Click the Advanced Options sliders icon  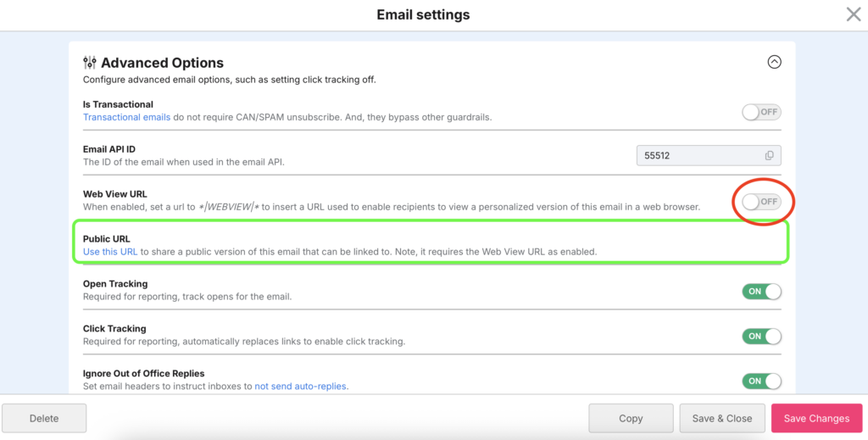[x=90, y=63]
